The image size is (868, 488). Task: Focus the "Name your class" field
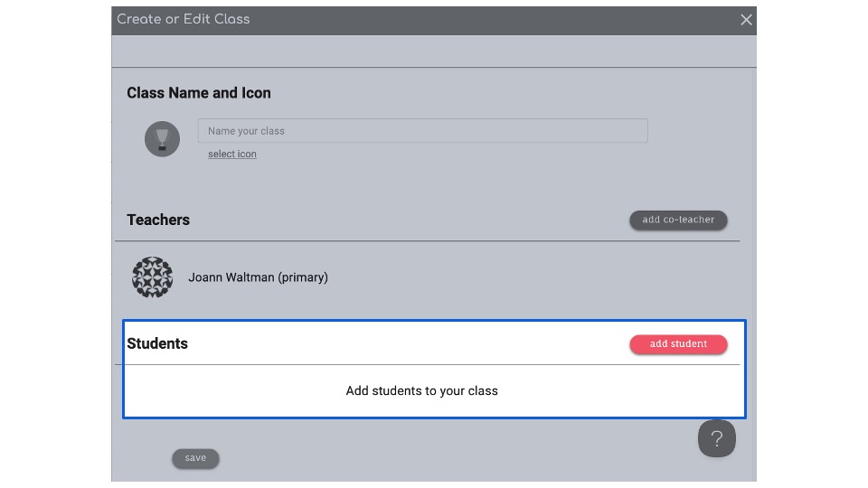point(422,131)
